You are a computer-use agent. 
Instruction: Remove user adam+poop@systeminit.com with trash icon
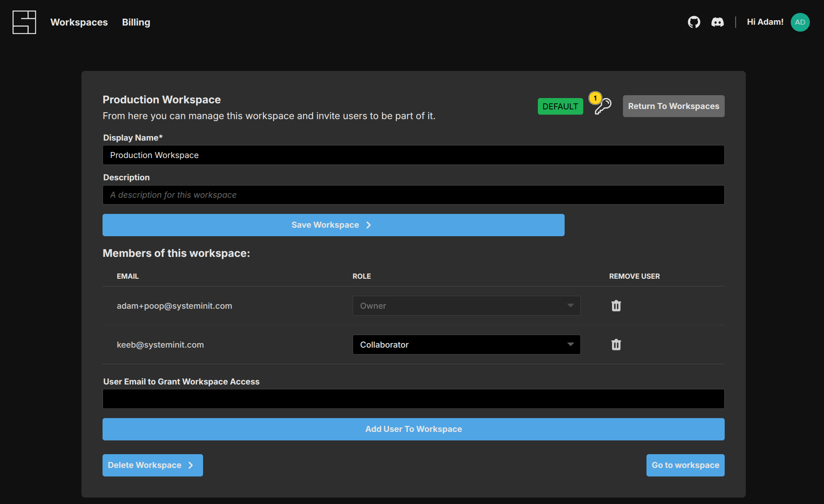pyautogui.click(x=616, y=306)
